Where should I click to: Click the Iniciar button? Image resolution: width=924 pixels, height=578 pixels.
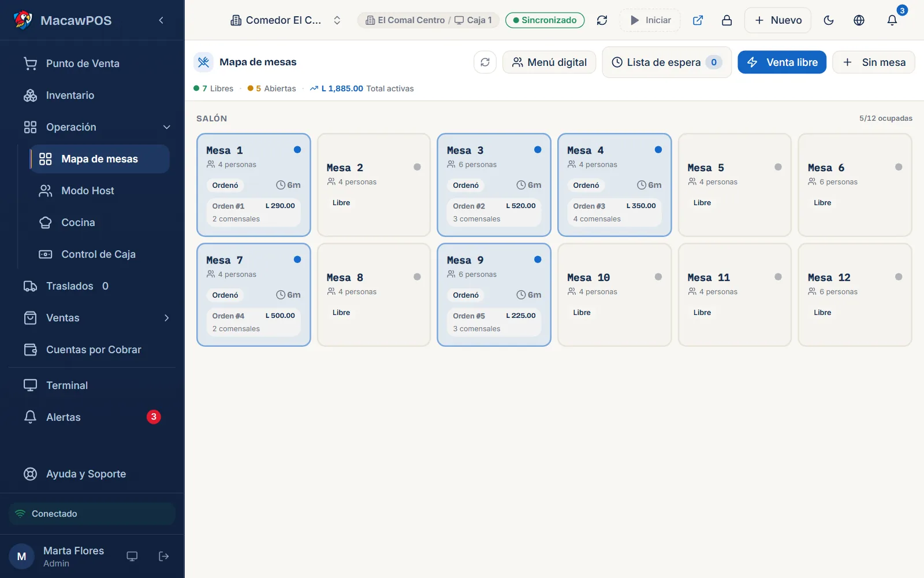pyautogui.click(x=650, y=20)
